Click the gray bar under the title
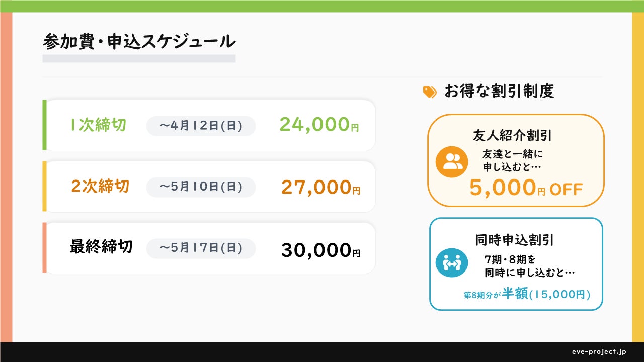Image resolution: width=644 pixels, height=362 pixels. tap(139, 58)
